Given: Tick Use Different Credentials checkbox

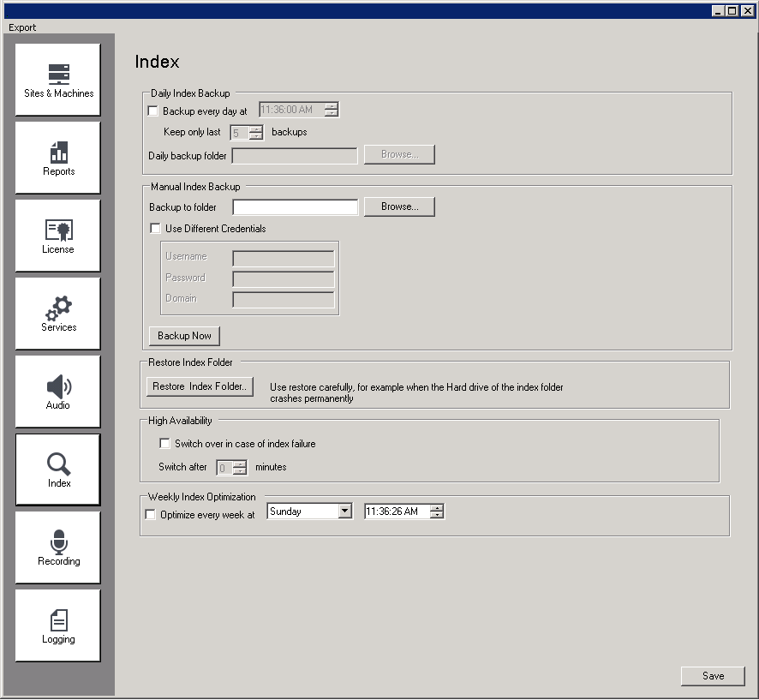Looking at the screenshot, I should click(x=155, y=229).
